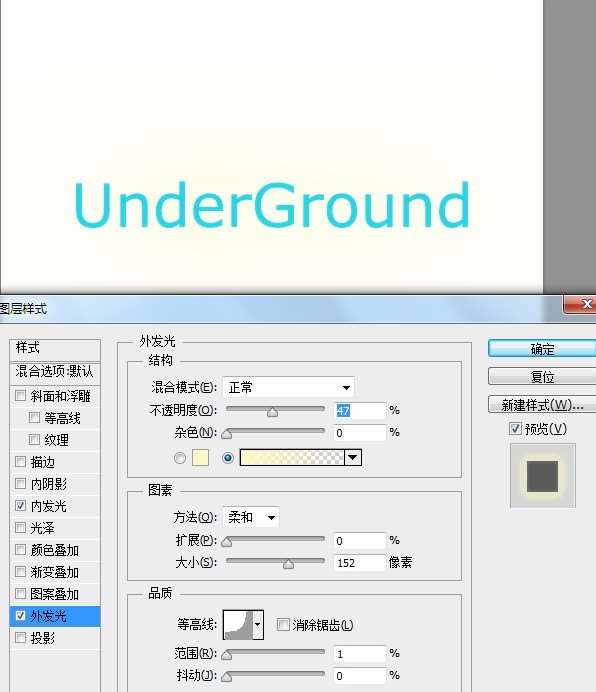Select the solid color radio button

point(180,458)
